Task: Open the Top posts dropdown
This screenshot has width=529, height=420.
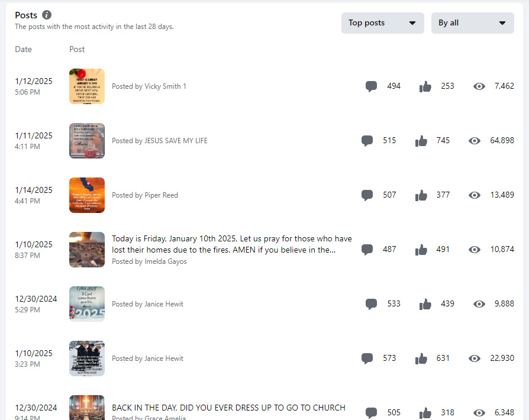Action: pyautogui.click(x=383, y=23)
